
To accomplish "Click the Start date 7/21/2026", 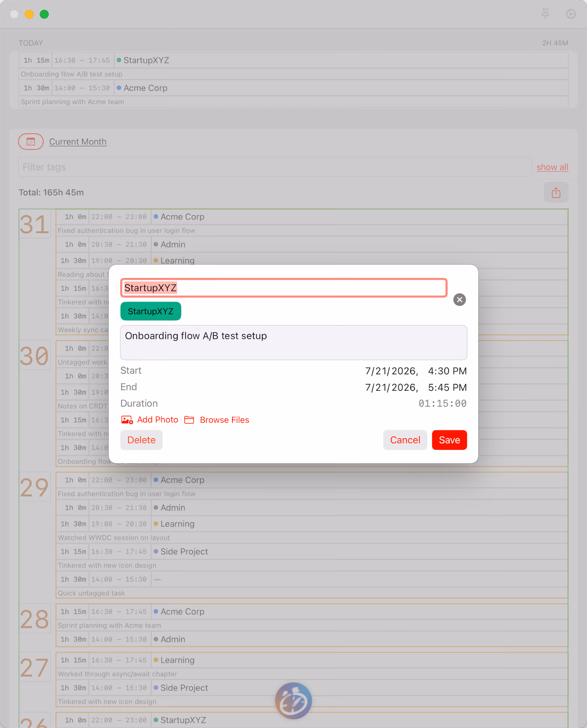I will [x=391, y=371].
